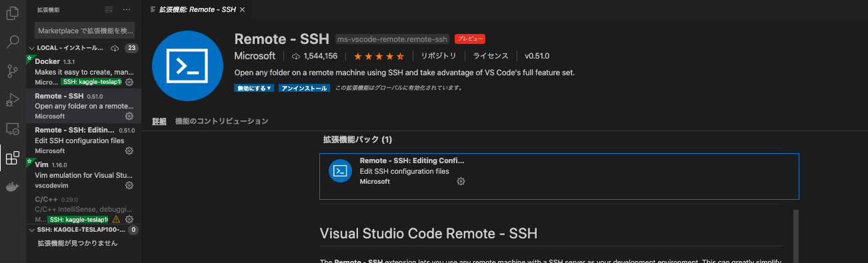
Task: Click the gear in the extension pack card
Action: click(x=461, y=181)
